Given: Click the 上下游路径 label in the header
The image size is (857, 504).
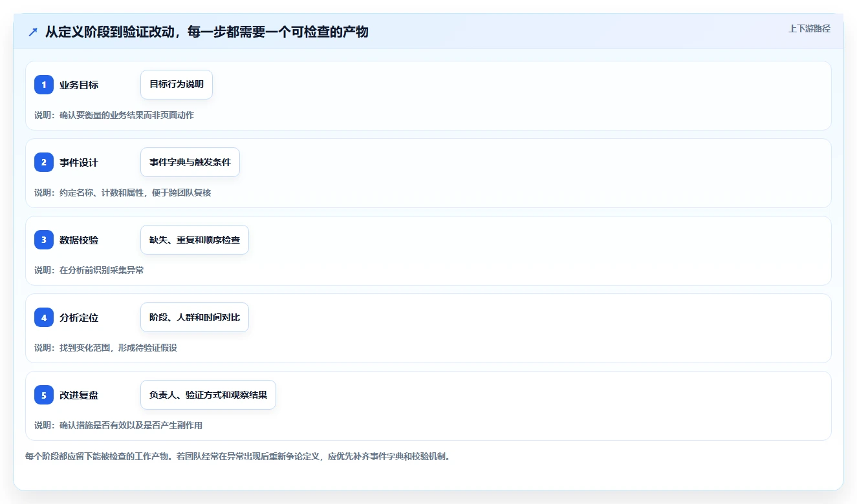Looking at the screenshot, I should coord(809,28).
